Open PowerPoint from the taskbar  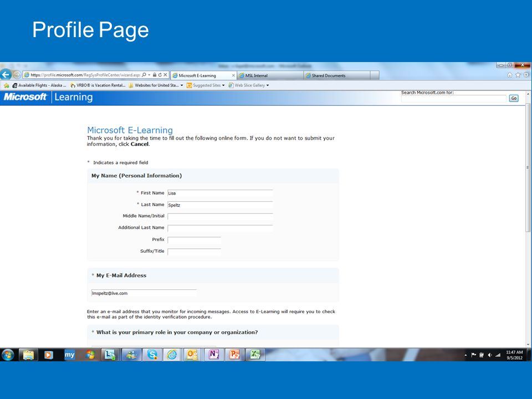[x=234, y=355]
